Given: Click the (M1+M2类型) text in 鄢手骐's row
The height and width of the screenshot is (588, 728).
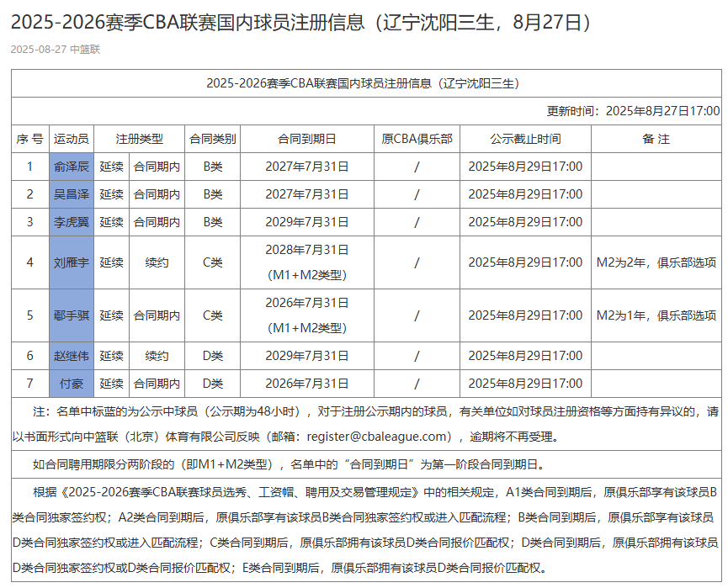Looking at the screenshot, I should click(307, 328).
